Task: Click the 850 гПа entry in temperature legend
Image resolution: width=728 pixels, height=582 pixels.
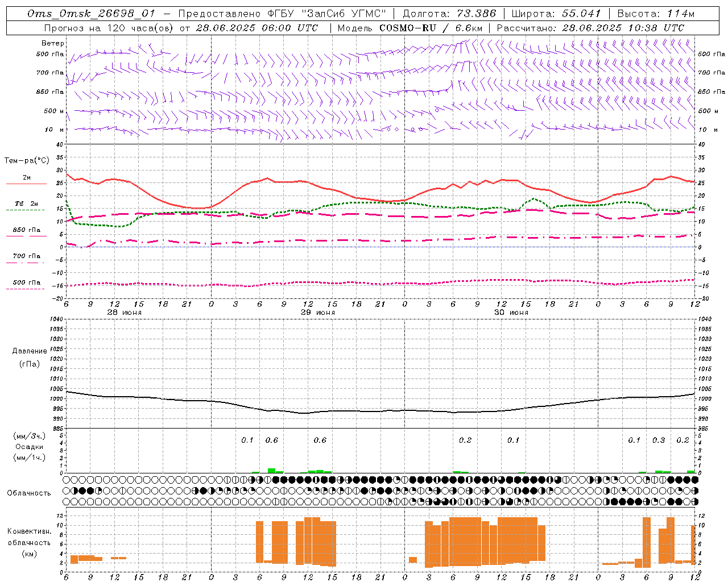Action: click(x=27, y=230)
